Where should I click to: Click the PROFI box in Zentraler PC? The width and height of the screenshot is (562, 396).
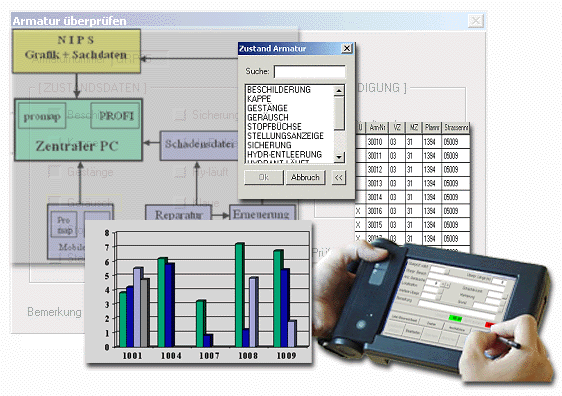115,116
